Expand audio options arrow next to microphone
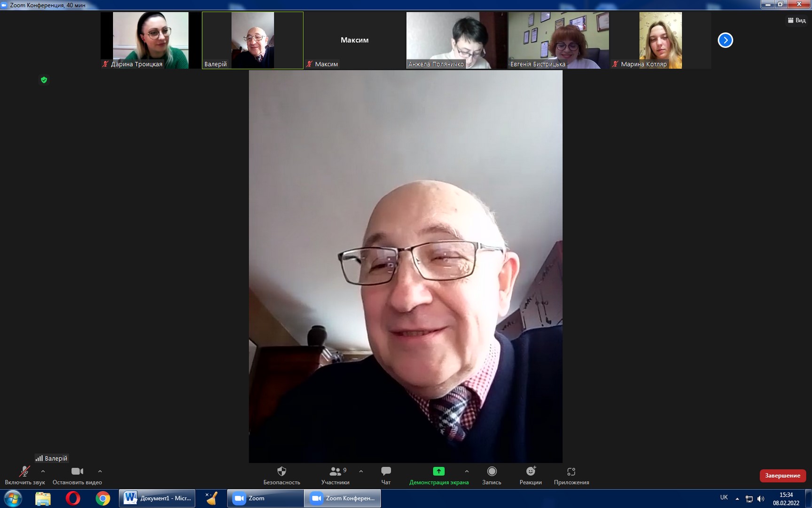This screenshot has width=812, height=508. click(43, 471)
